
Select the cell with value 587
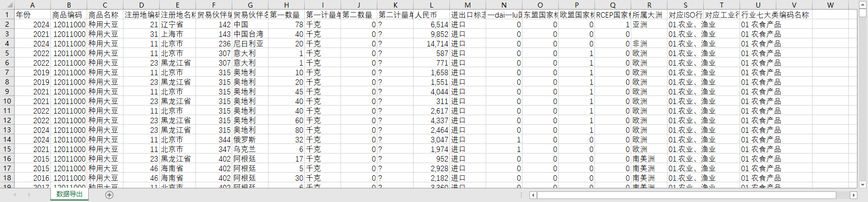point(432,53)
